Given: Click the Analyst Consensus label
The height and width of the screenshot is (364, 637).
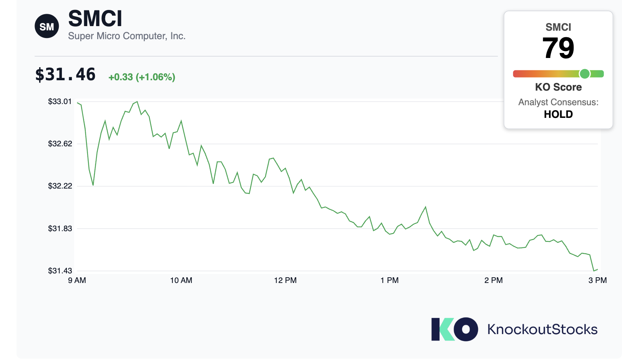Looking at the screenshot, I should pos(558,102).
